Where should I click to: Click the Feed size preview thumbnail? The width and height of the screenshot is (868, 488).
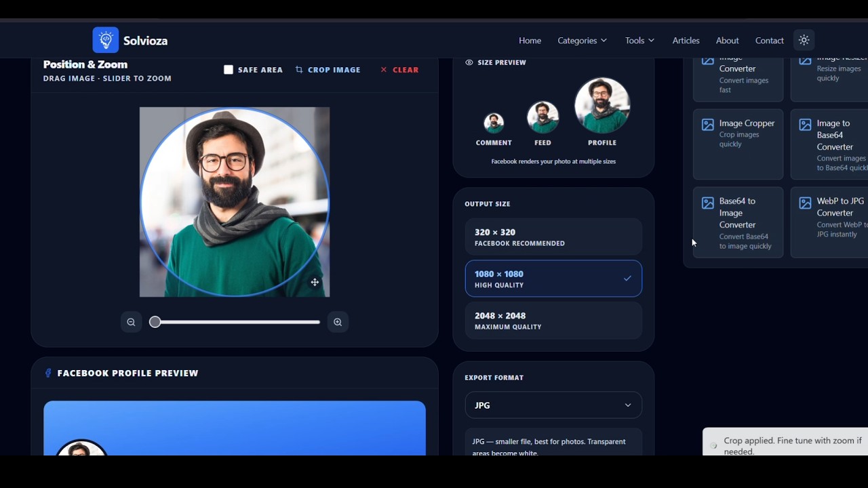(542, 117)
